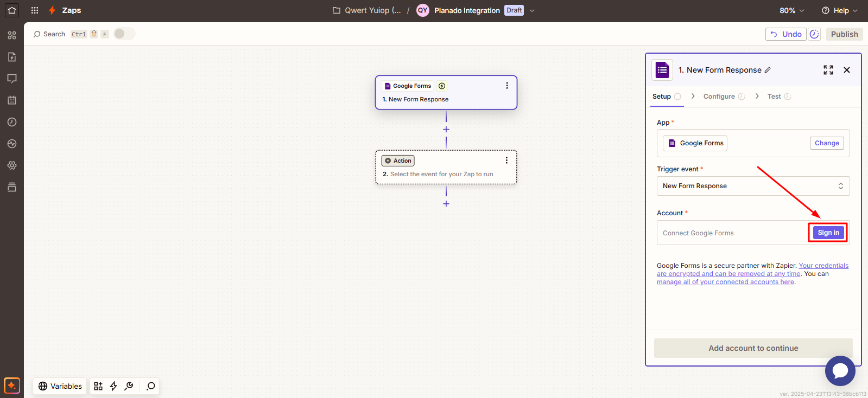Open the chat support bubble

click(x=840, y=371)
